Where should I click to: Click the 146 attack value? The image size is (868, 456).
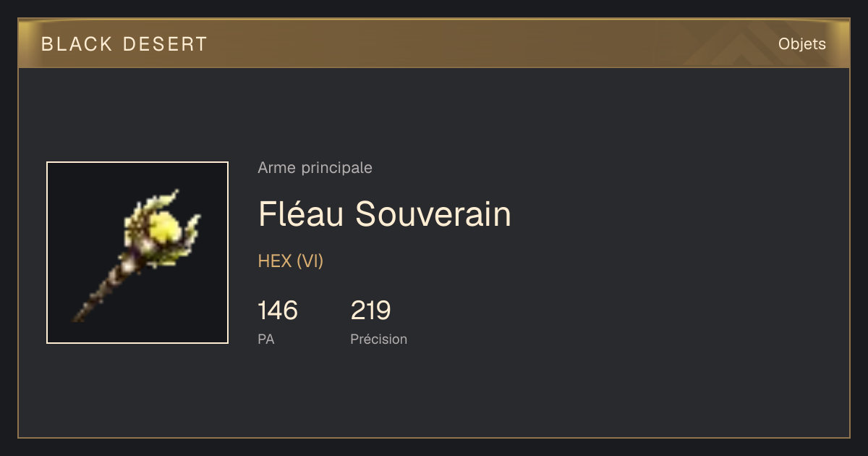click(x=278, y=311)
